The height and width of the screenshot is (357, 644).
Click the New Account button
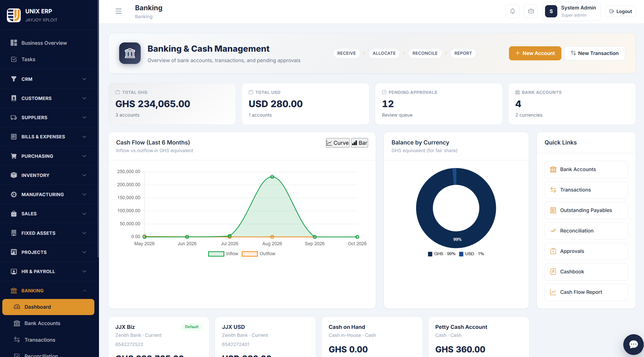click(x=535, y=53)
